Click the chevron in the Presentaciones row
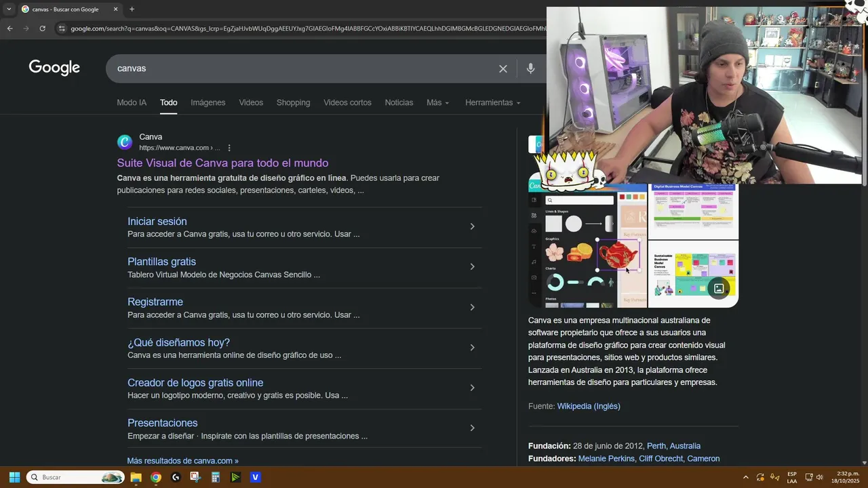Screen dimensions: 868x488 tap(473, 428)
